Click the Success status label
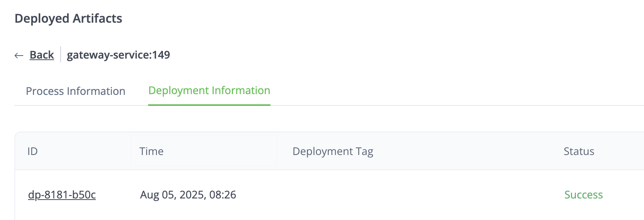 (x=583, y=195)
